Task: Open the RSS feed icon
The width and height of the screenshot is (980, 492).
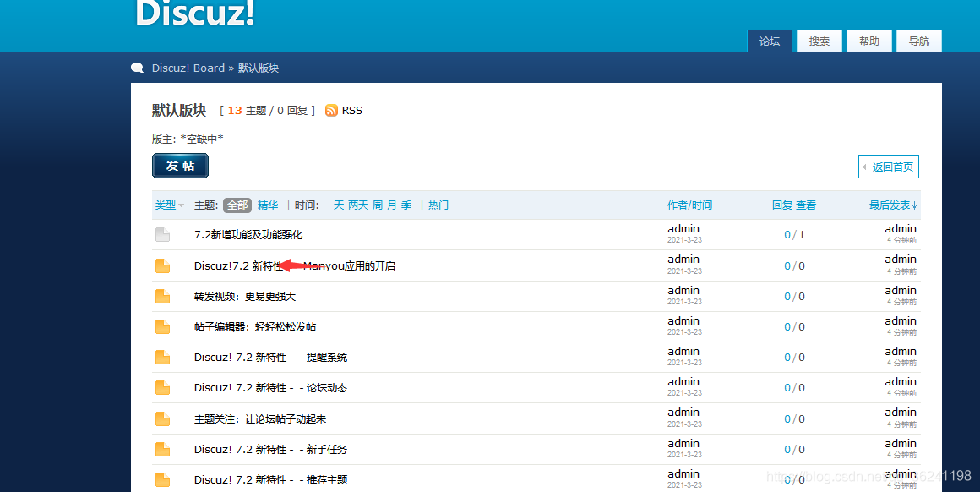Action: (x=331, y=111)
